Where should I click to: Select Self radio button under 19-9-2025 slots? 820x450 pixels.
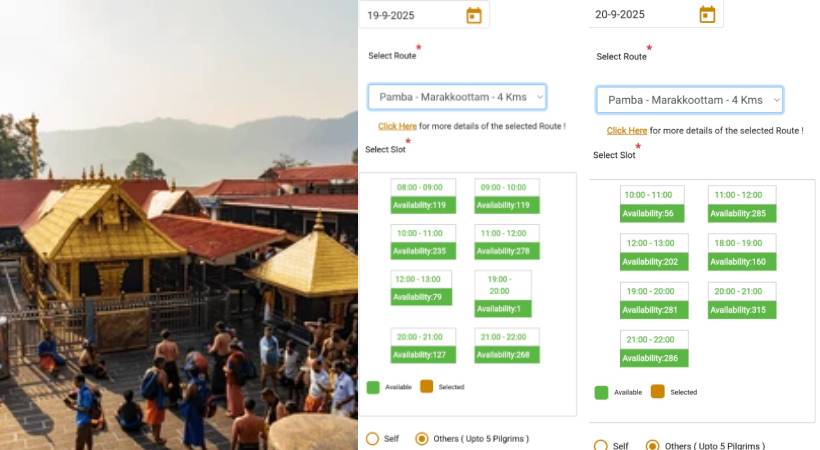pyautogui.click(x=372, y=438)
